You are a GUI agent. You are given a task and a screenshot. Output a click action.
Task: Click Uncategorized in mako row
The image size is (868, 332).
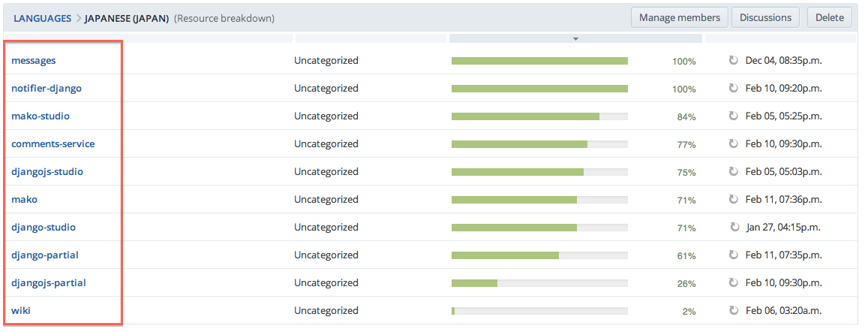click(326, 199)
